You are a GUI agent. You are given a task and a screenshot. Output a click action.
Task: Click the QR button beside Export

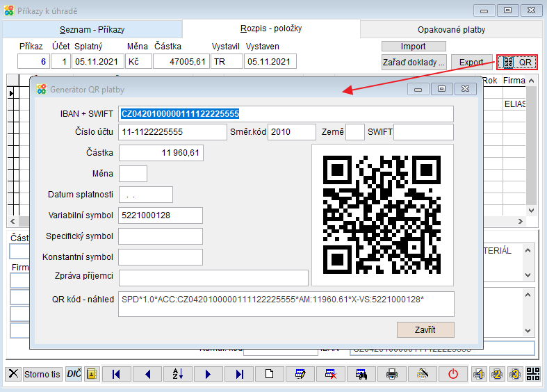tap(517, 63)
